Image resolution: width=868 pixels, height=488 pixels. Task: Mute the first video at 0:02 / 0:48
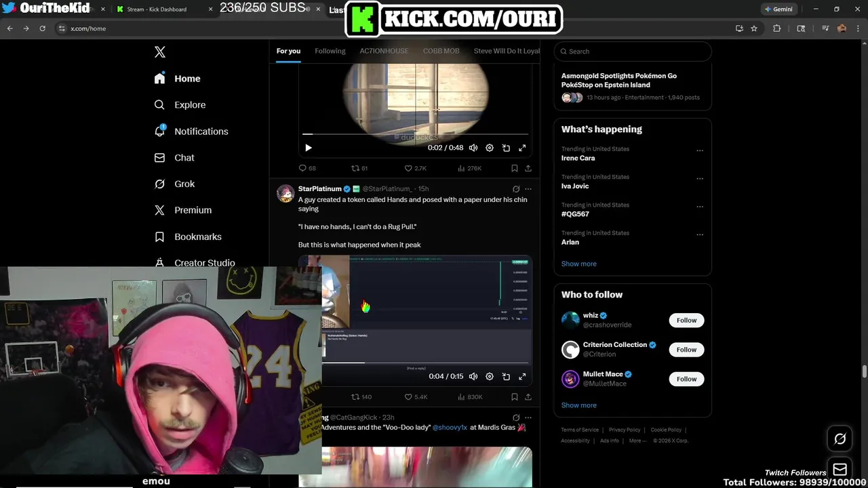tap(473, 148)
